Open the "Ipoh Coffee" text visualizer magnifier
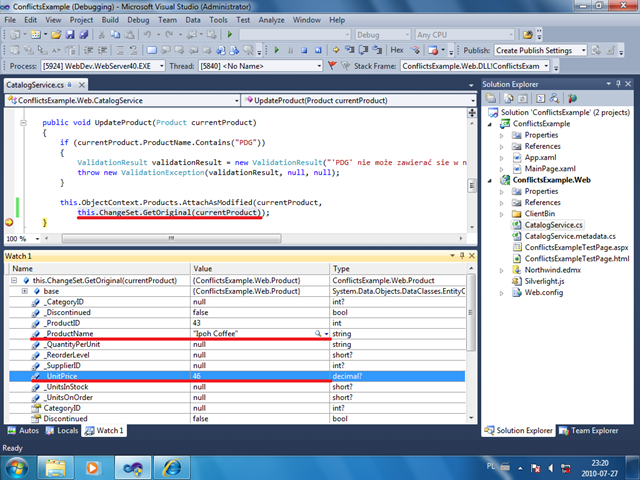This screenshot has width=640, height=480. click(318, 333)
